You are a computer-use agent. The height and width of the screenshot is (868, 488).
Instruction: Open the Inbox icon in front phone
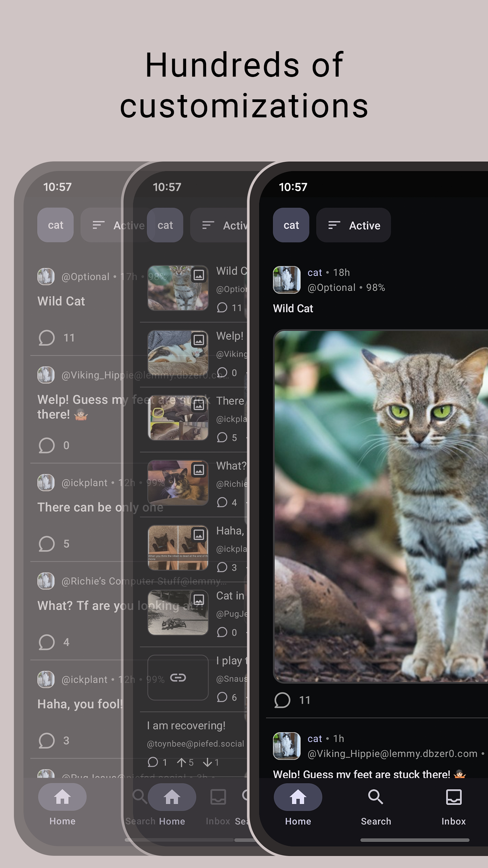(x=453, y=797)
